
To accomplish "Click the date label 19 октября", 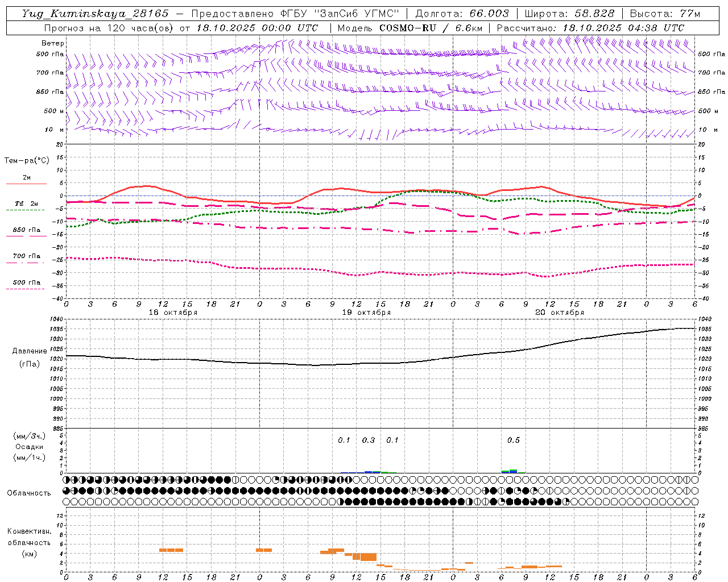I will pyautogui.click(x=366, y=313).
